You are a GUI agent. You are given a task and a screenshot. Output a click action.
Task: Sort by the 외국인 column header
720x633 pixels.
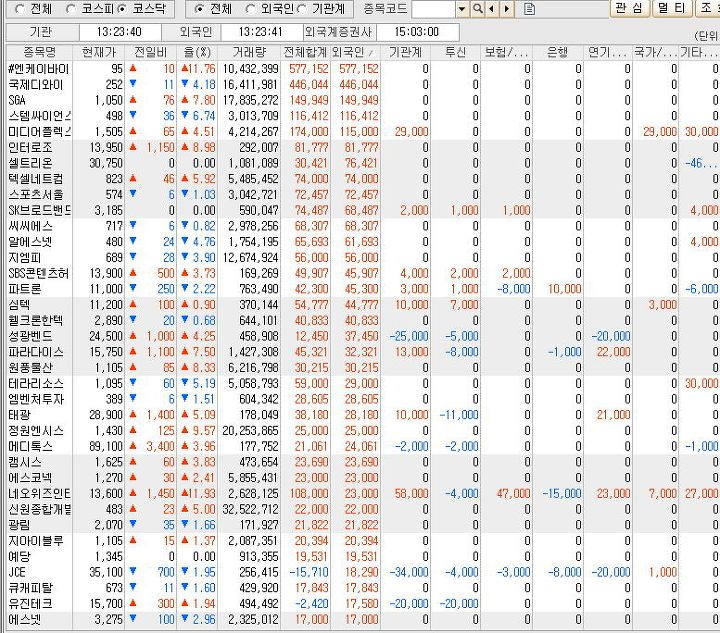tap(355, 52)
